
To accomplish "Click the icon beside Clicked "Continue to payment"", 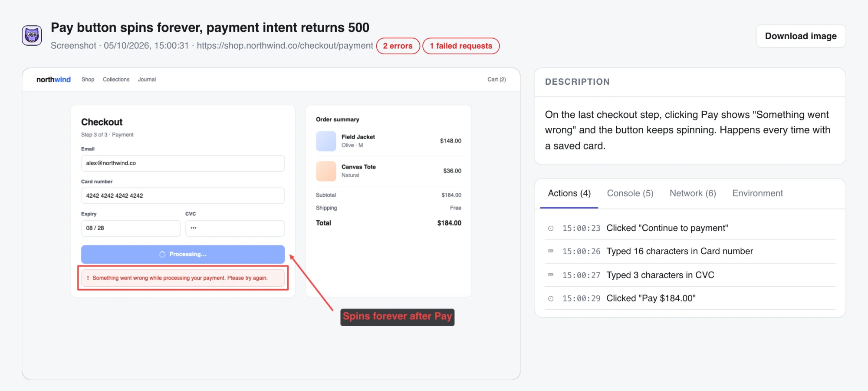I will coord(551,229).
